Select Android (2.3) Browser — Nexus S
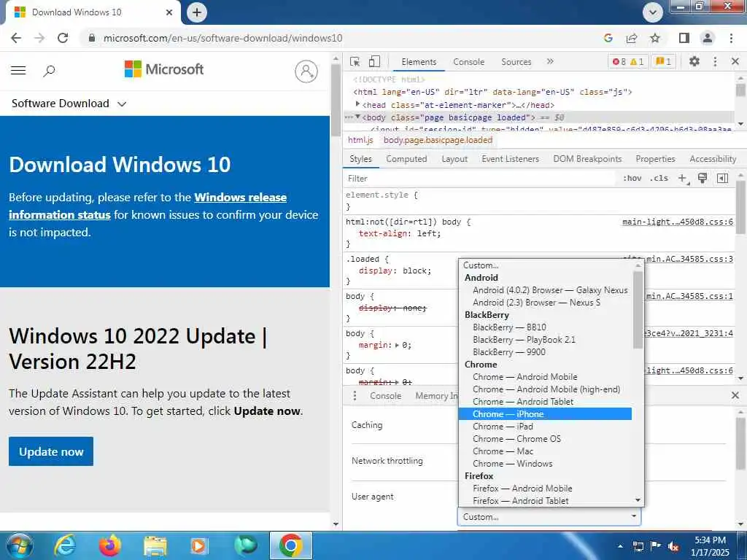Image resolution: width=747 pixels, height=560 pixels. click(x=545, y=303)
